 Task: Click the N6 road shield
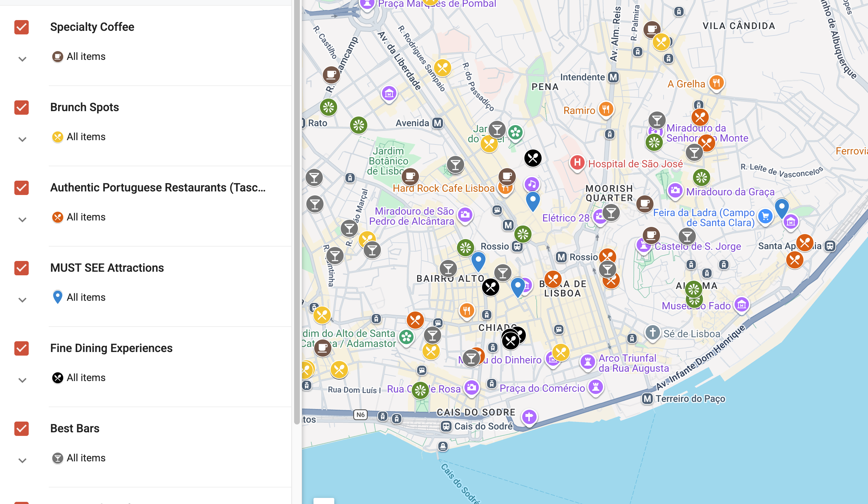(x=360, y=415)
